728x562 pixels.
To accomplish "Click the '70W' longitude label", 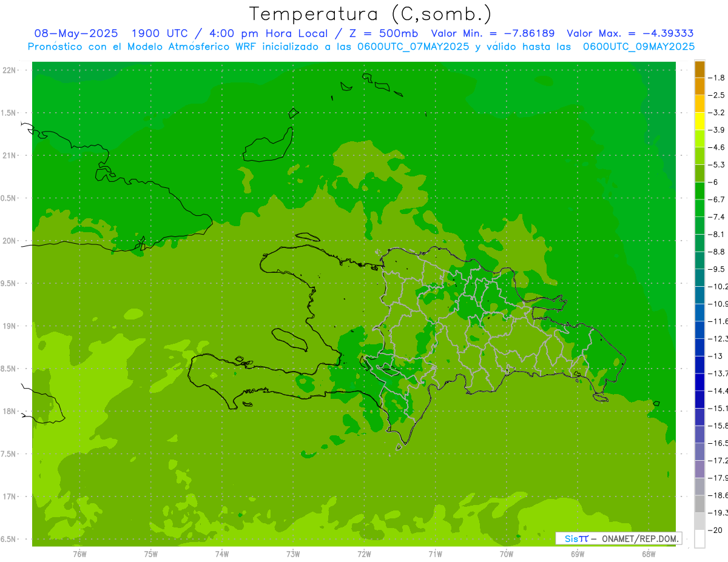I will pyautogui.click(x=507, y=554).
